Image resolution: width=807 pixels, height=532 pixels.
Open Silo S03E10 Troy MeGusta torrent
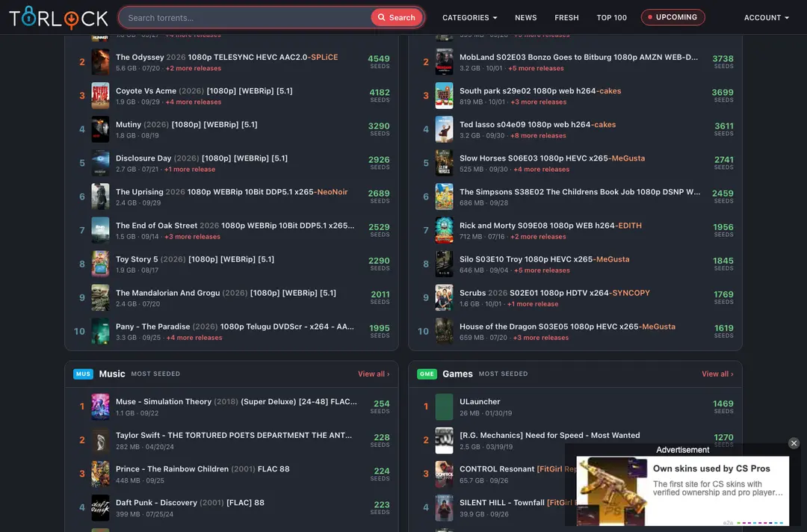click(x=545, y=259)
